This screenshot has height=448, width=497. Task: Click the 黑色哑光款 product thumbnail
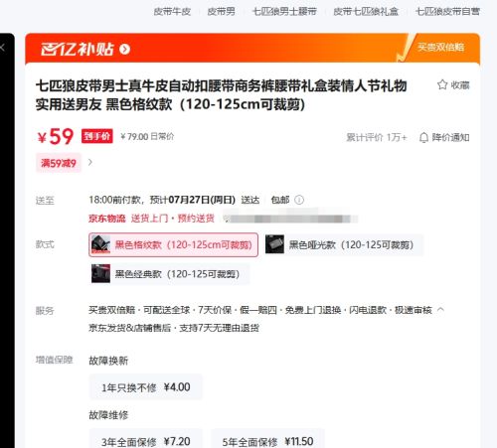tap(274, 244)
